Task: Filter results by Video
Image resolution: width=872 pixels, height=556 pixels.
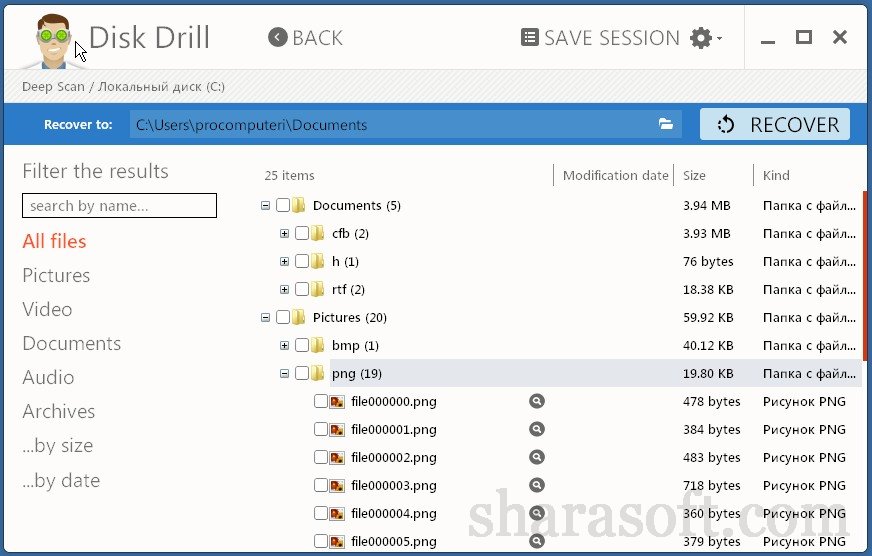Action: click(x=47, y=309)
